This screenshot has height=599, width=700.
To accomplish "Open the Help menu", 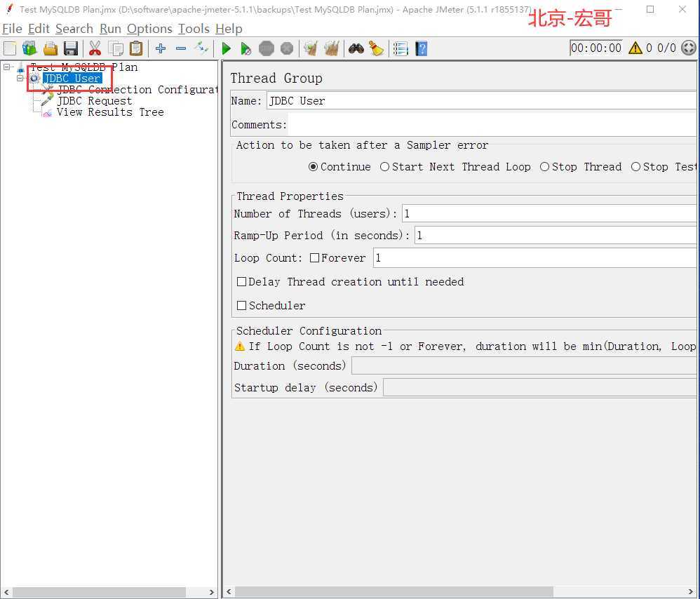I will [x=229, y=29].
